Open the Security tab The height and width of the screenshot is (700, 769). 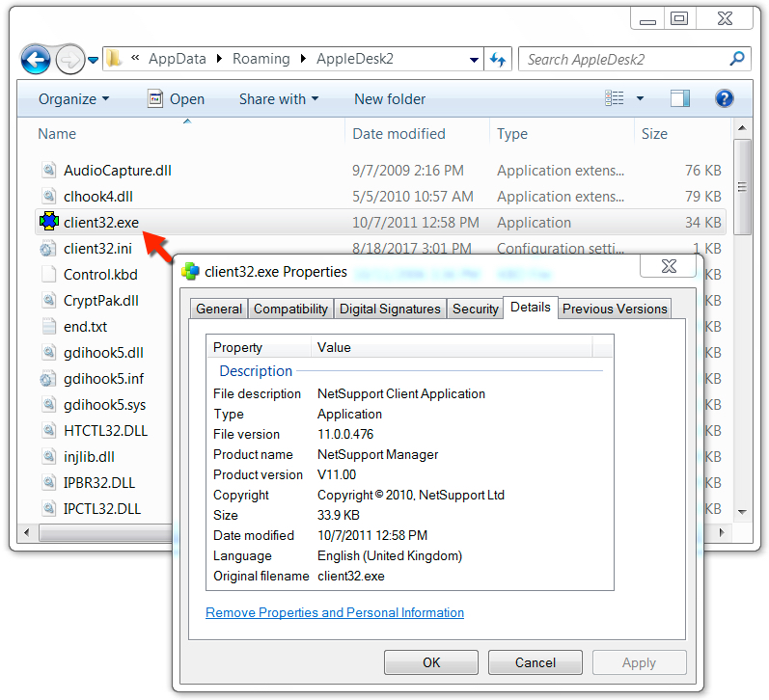[476, 309]
